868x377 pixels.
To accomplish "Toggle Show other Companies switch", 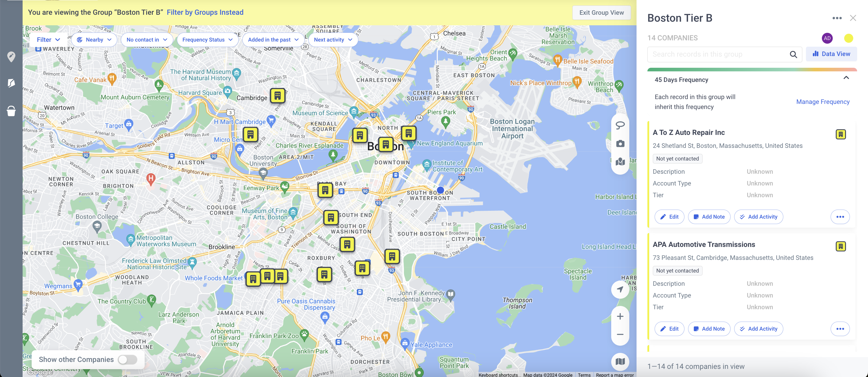I will (128, 360).
